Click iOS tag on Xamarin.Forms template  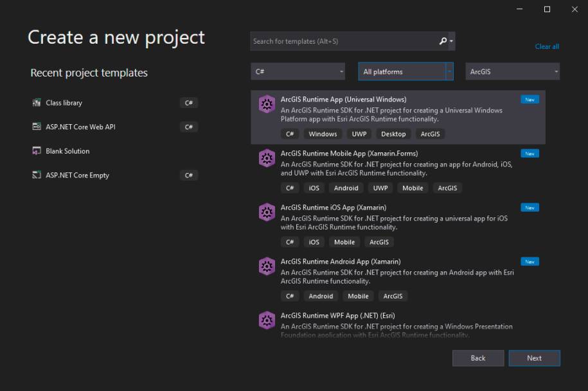point(314,188)
